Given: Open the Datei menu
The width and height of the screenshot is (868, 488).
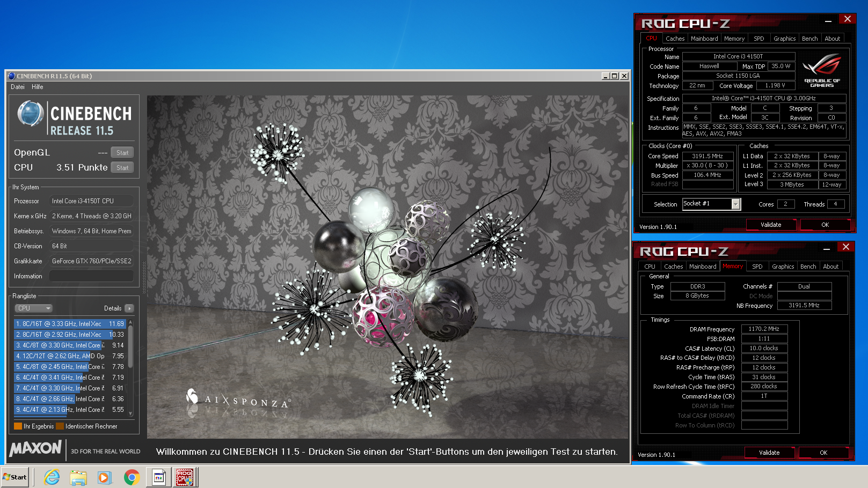Looking at the screenshot, I should [x=18, y=87].
